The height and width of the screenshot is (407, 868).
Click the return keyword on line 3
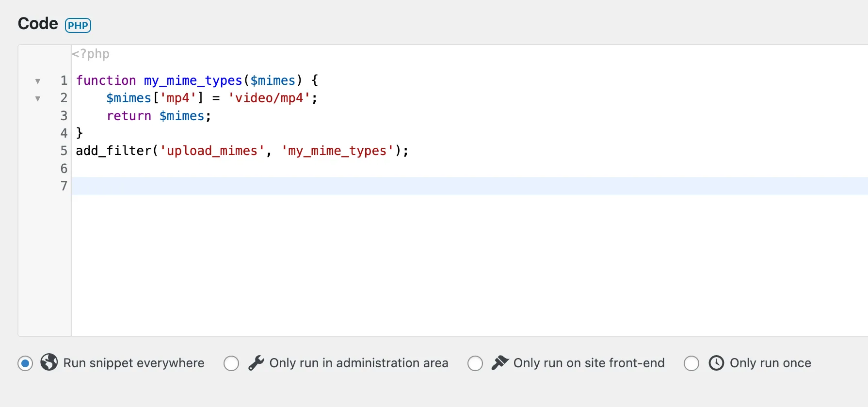click(x=129, y=116)
